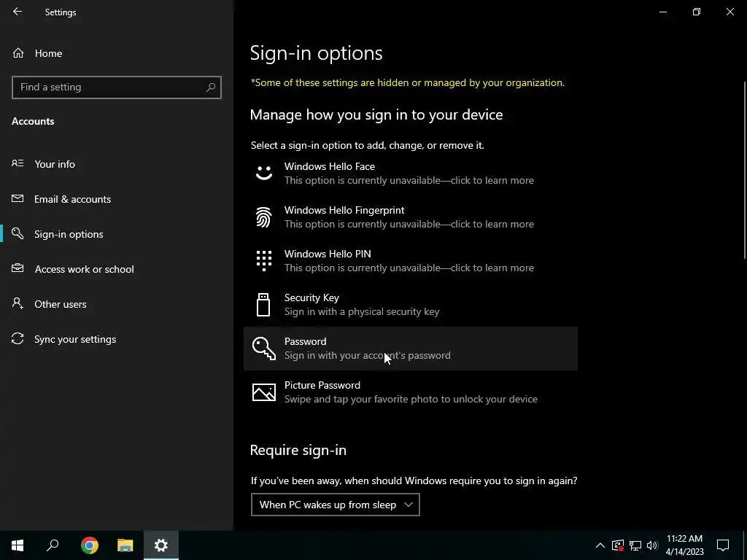Open the taskbar clock showing 11:22 AM
This screenshot has width=747, height=560.
684,545
